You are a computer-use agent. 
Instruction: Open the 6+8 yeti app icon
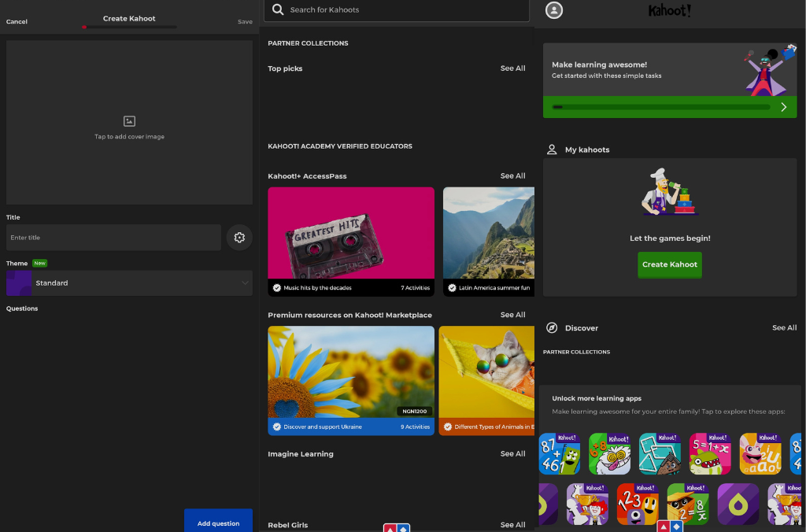(x=610, y=454)
